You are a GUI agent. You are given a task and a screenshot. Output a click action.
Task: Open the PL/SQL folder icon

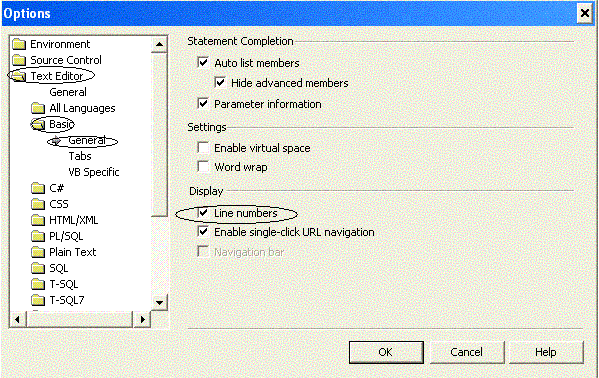click(38, 237)
